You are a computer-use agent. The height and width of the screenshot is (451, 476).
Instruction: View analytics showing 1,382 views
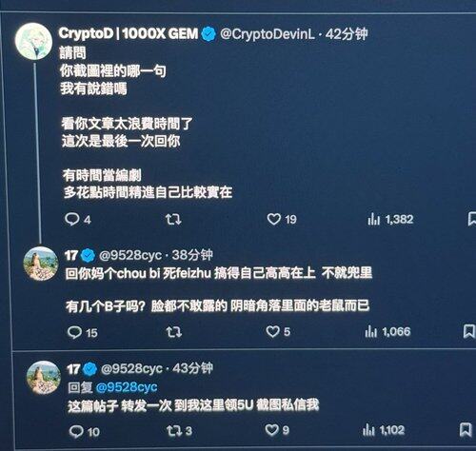coord(390,219)
